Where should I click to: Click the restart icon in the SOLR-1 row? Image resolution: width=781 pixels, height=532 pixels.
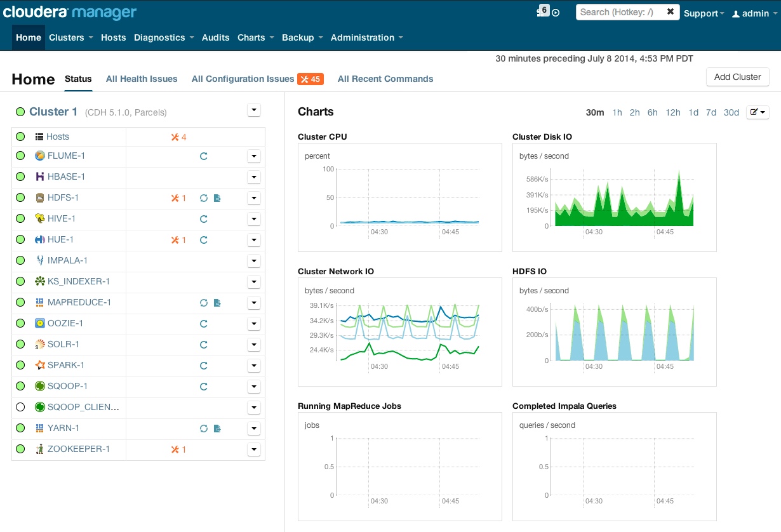[204, 345]
